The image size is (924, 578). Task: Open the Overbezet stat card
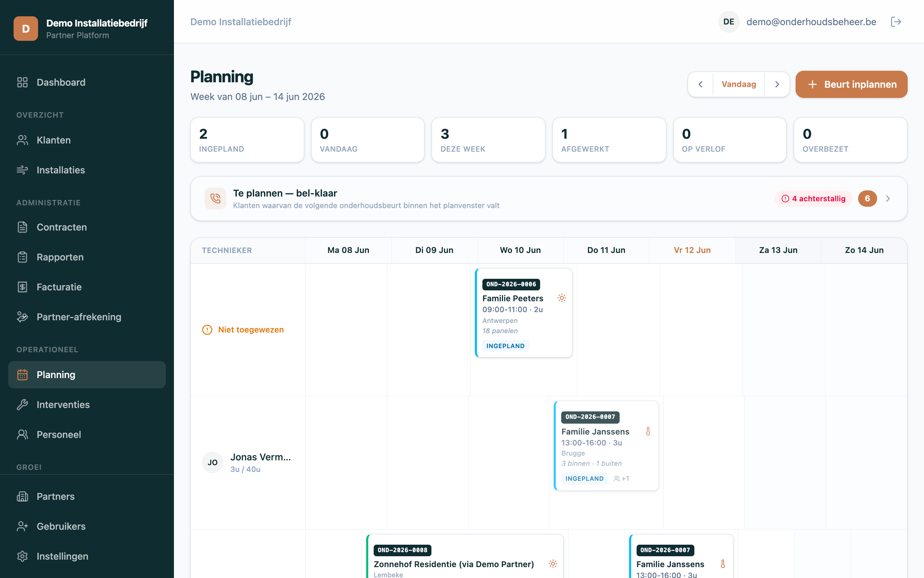[x=850, y=140]
